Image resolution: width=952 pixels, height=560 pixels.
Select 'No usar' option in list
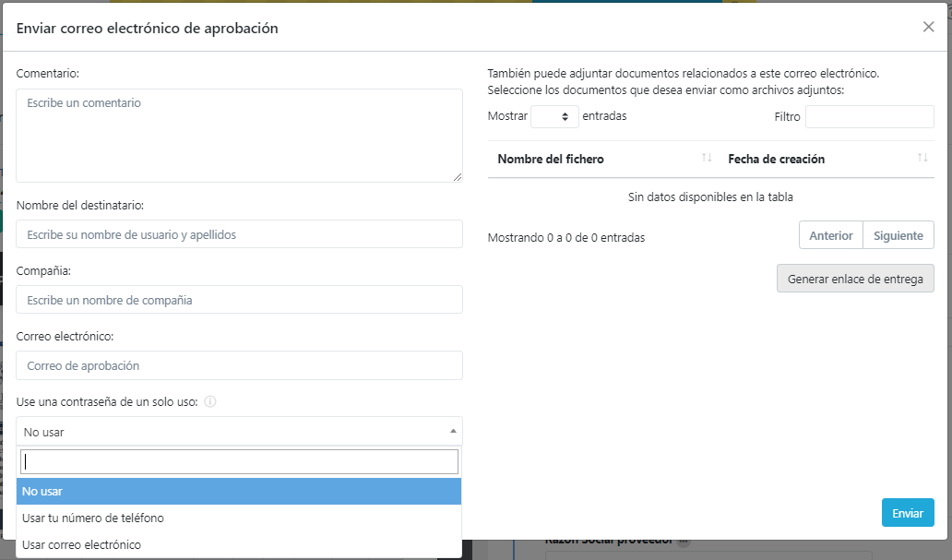click(239, 492)
